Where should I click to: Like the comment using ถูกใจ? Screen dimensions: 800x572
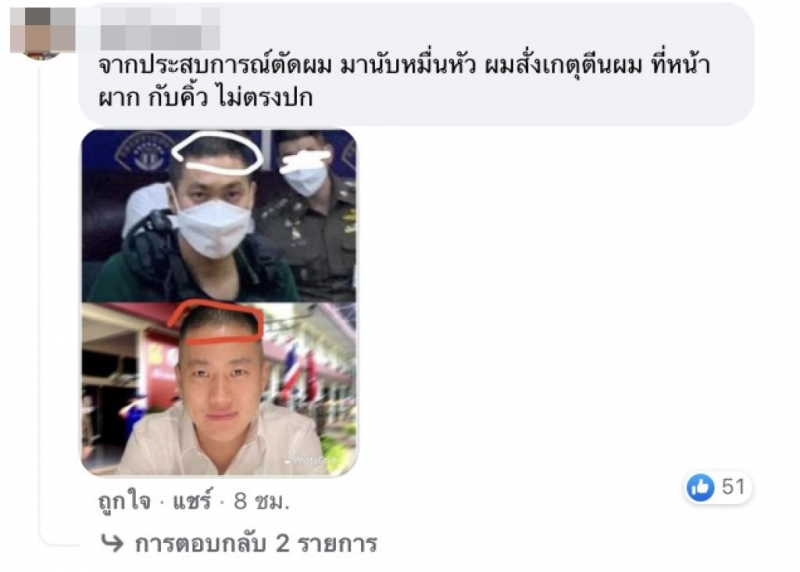[x=125, y=502]
